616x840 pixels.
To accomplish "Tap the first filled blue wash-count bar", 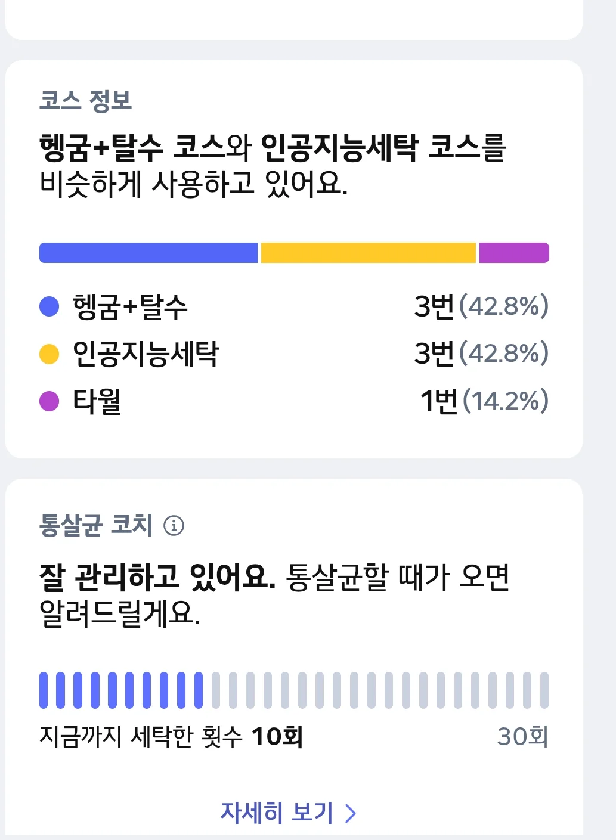I will click(x=44, y=690).
